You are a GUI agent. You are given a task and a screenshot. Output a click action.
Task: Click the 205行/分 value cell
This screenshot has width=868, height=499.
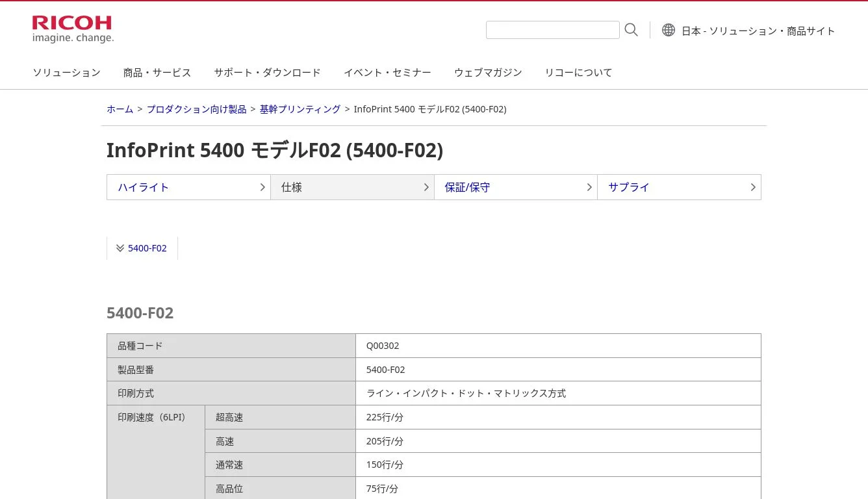[x=558, y=441]
